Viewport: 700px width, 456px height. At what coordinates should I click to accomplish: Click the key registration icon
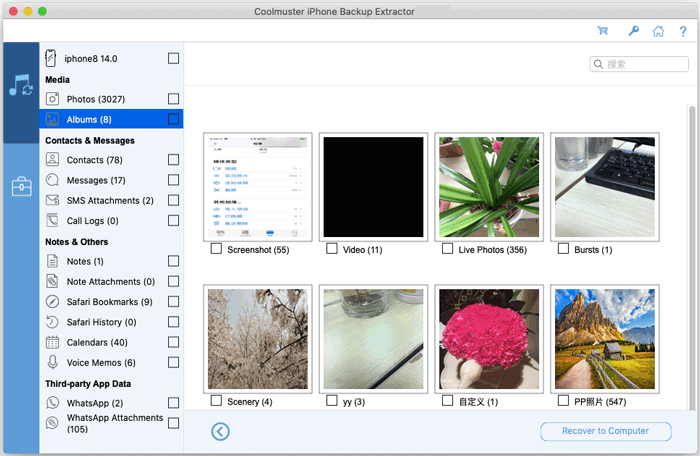(x=633, y=31)
